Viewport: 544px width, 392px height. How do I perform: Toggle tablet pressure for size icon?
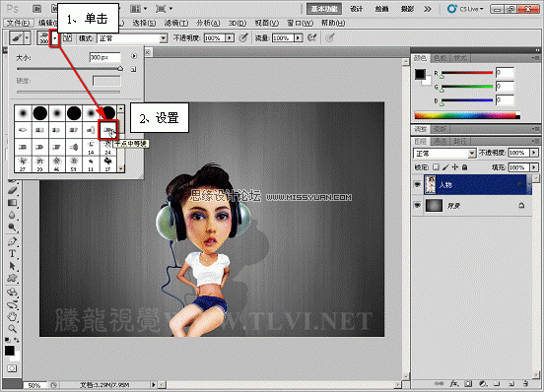point(329,37)
